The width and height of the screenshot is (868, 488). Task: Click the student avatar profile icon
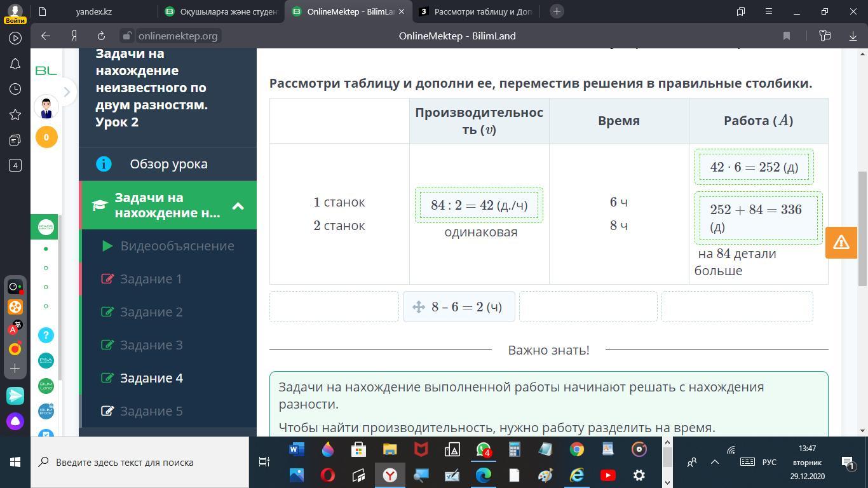point(46,107)
